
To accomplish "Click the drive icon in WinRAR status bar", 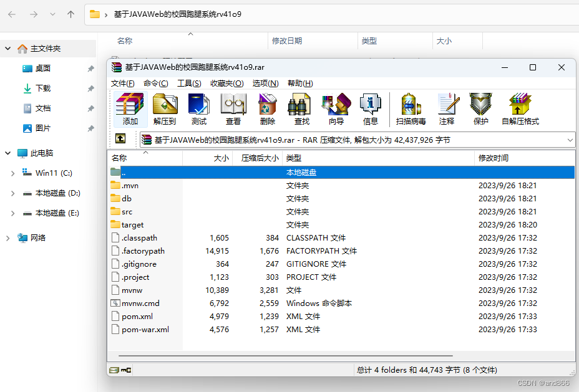I will pos(114,370).
